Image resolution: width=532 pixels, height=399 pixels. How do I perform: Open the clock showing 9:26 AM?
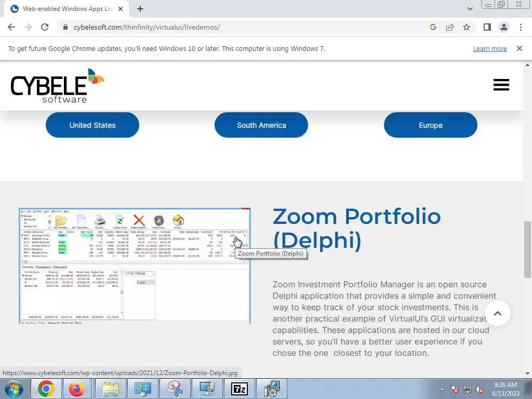click(x=506, y=389)
